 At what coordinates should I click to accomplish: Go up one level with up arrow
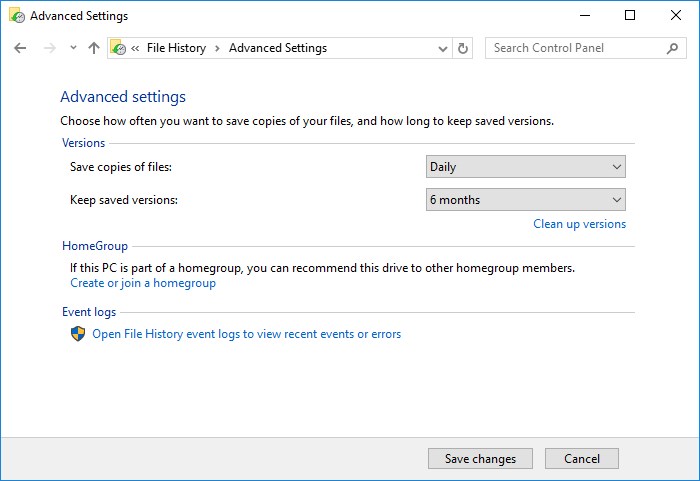[94, 48]
